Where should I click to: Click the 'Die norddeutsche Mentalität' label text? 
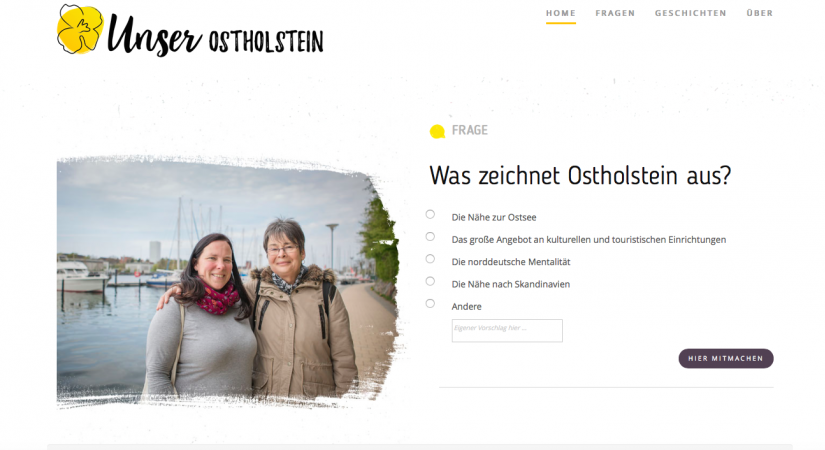pos(511,262)
